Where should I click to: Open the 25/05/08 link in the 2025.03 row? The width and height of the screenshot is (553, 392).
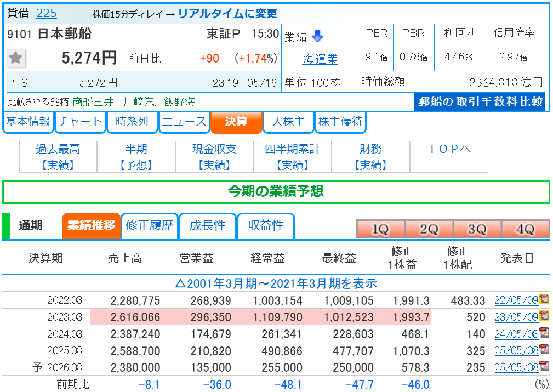coord(516,351)
